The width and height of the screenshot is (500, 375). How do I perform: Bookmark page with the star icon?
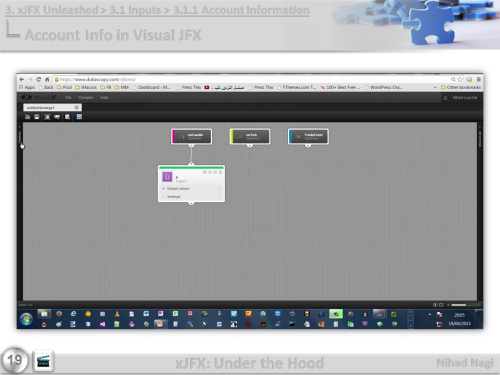click(x=460, y=79)
